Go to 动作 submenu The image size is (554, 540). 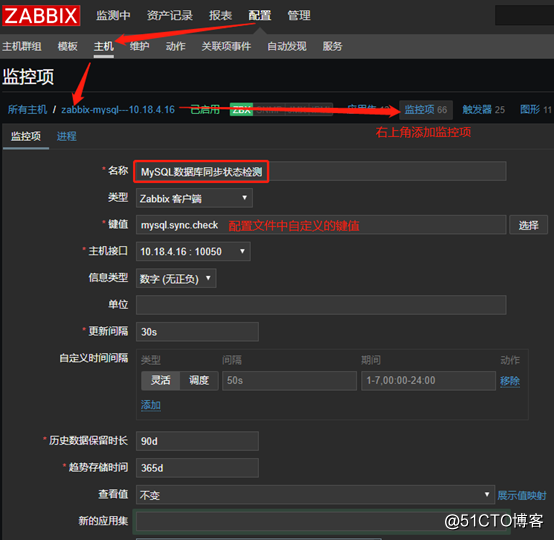[x=176, y=46]
